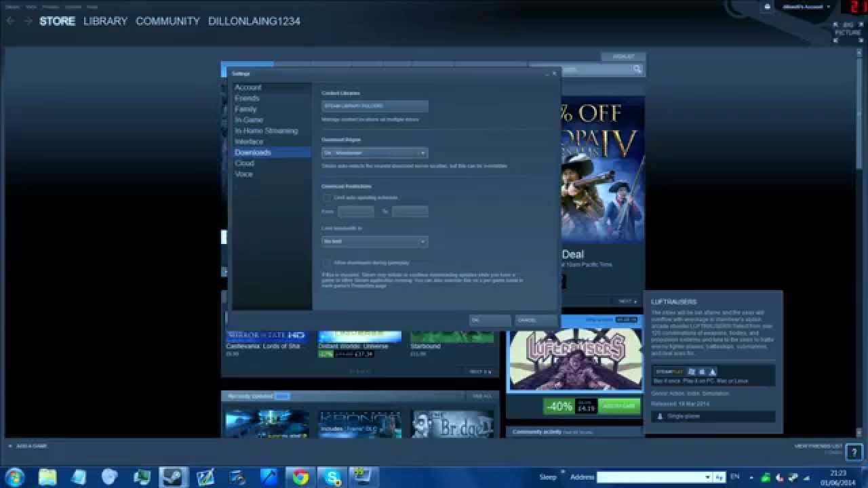868x488 pixels.
Task: Select Interface in the Settings sidebar
Action: pos(249,142)
